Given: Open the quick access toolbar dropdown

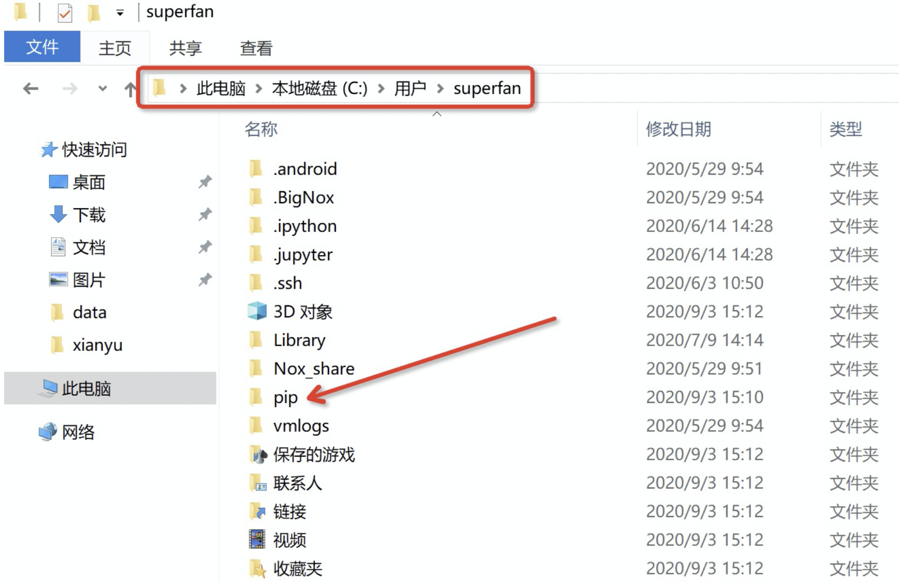Looking at the screenshot, I should (x=120, y=13).
